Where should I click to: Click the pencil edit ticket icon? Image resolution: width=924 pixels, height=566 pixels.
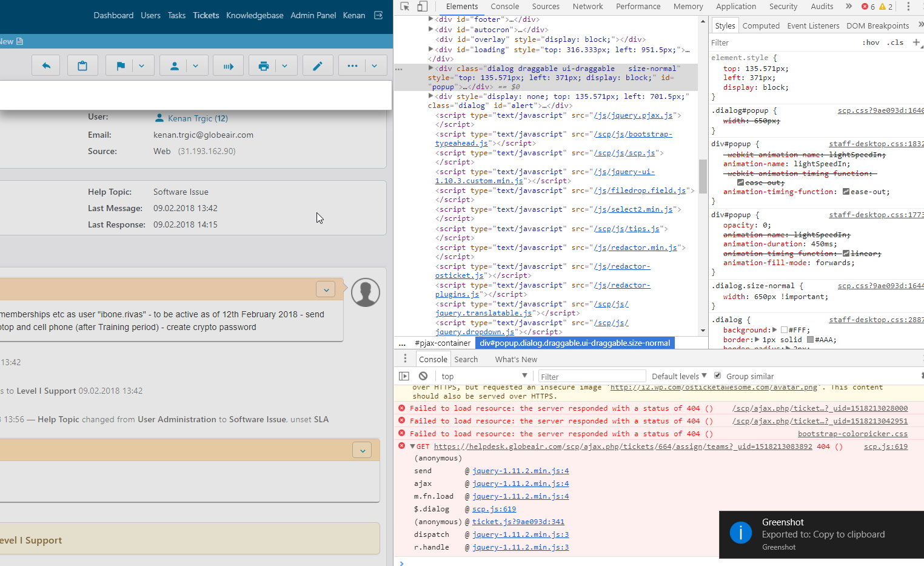317,66
